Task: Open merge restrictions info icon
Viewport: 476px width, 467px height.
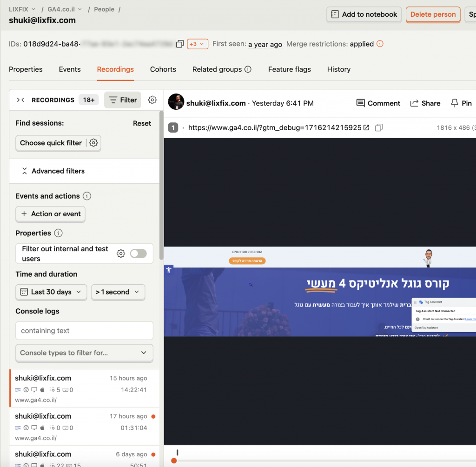Action: (x=380, y=44)
